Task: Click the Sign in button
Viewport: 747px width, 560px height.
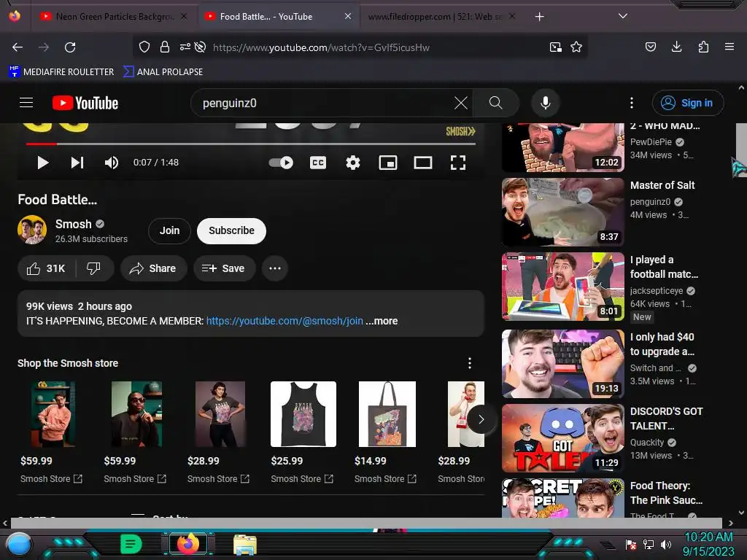Action: coord(688,103)
